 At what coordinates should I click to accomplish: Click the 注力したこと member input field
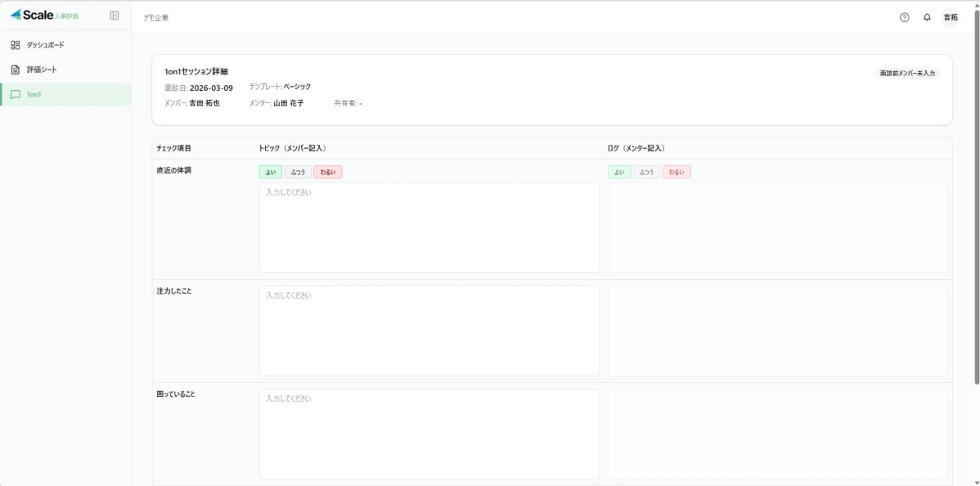[x=429, y=331]
